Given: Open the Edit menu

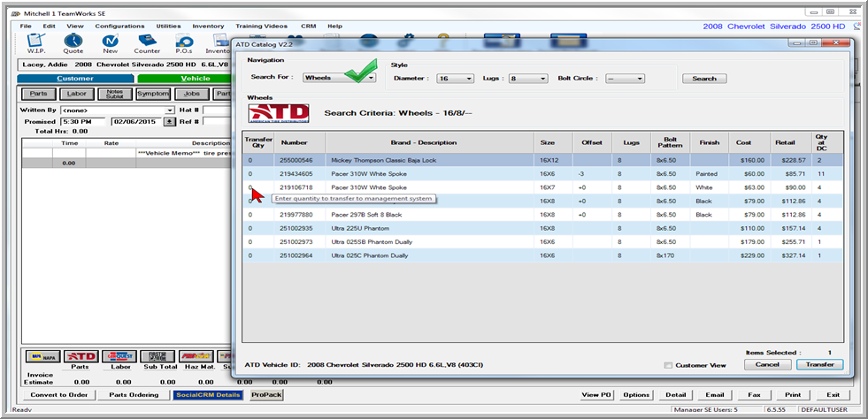Looking at the screenshot, I should tap(50, 26).
